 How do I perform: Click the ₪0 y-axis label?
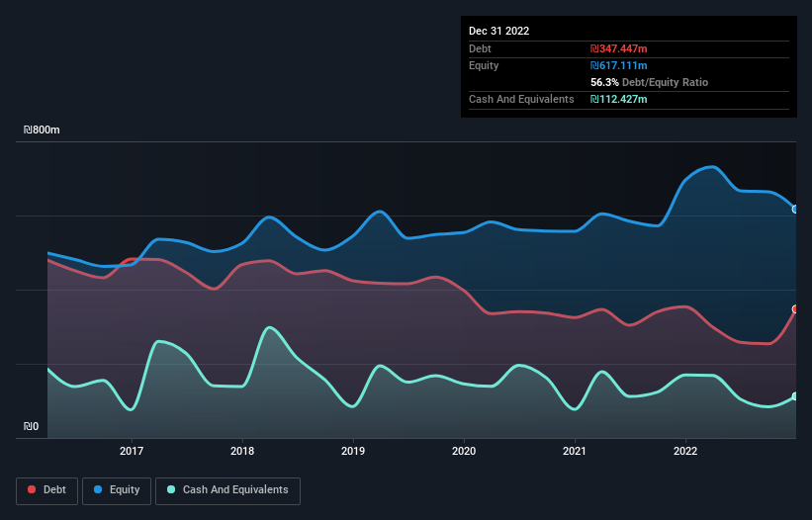pyautogui.click(x=31, y=426)
